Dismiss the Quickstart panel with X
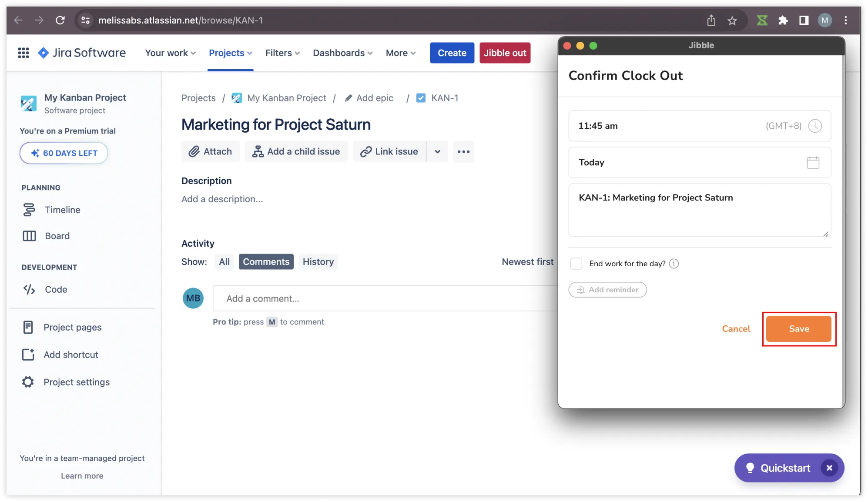The height and width of the screenshot is (502, 868). pyautogui.click(x=829, y=468)
